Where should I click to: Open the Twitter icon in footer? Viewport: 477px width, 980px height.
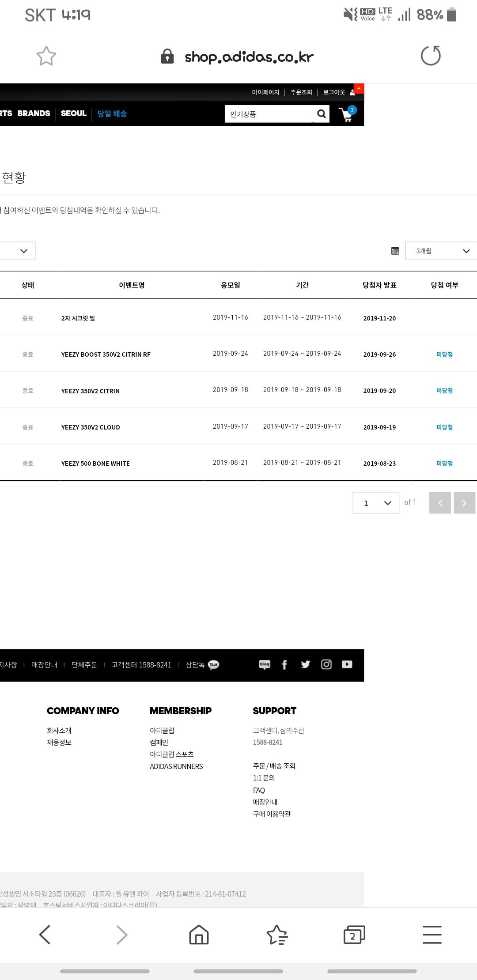point(305,664)
